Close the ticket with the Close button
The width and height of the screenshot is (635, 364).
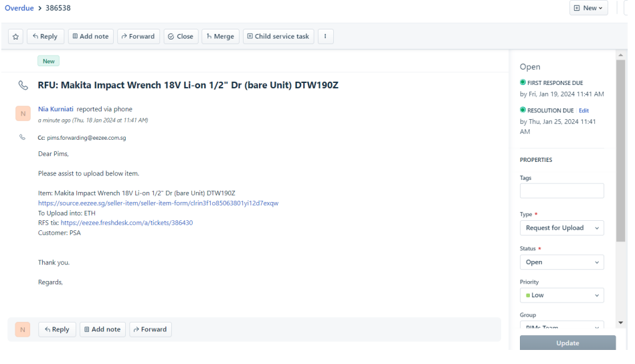click(x=181, y=36)
